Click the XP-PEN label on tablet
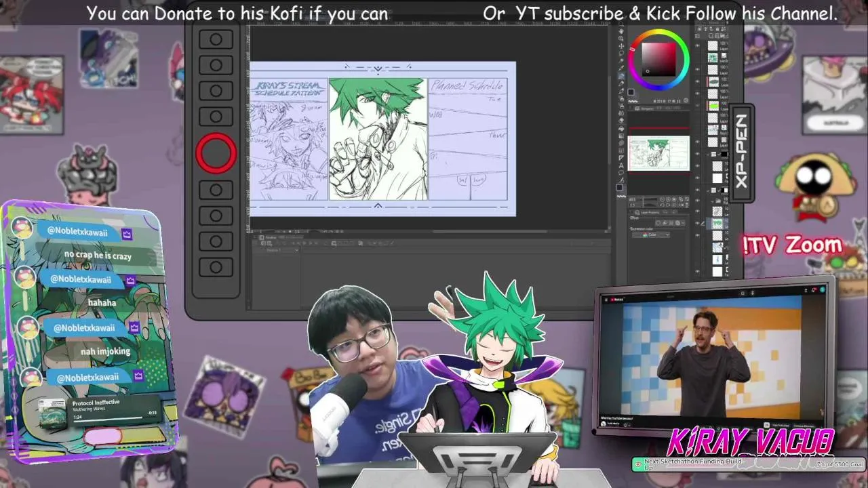Viewport: 868px width, 488px height. (x=741, y=152)
